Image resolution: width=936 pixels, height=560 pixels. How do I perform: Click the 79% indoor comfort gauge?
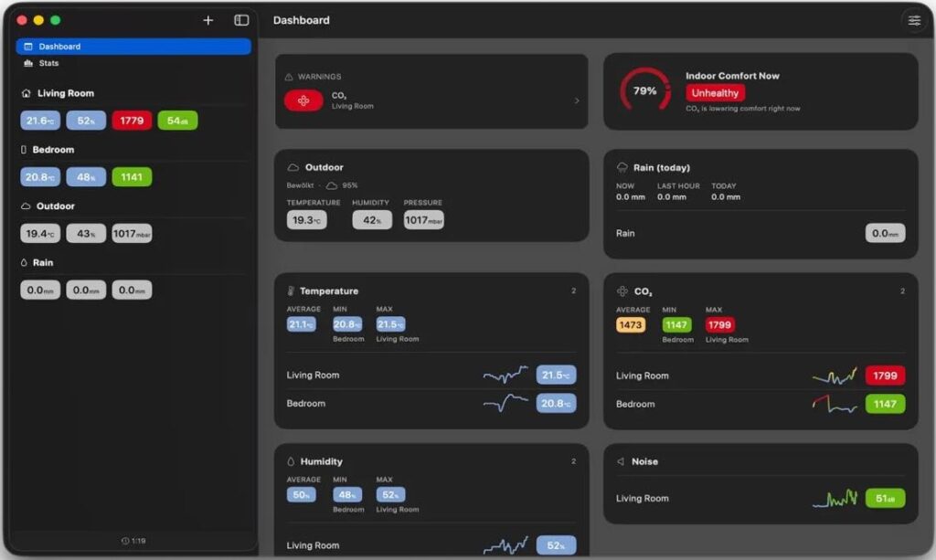click(644, 90)
